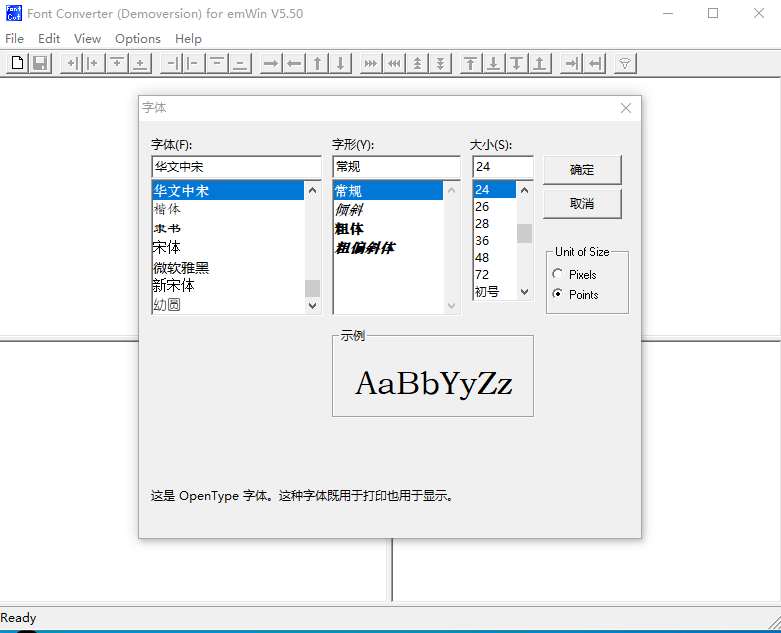
Task: Click the left-arrow-to-bar toolbar icon
Action: click(x=595, y=63)
